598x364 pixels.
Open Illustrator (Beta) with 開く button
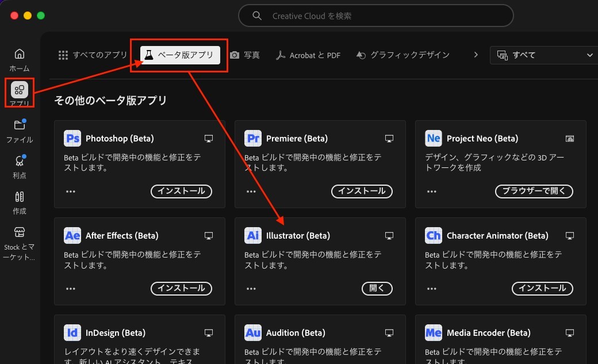pos(377,289)
